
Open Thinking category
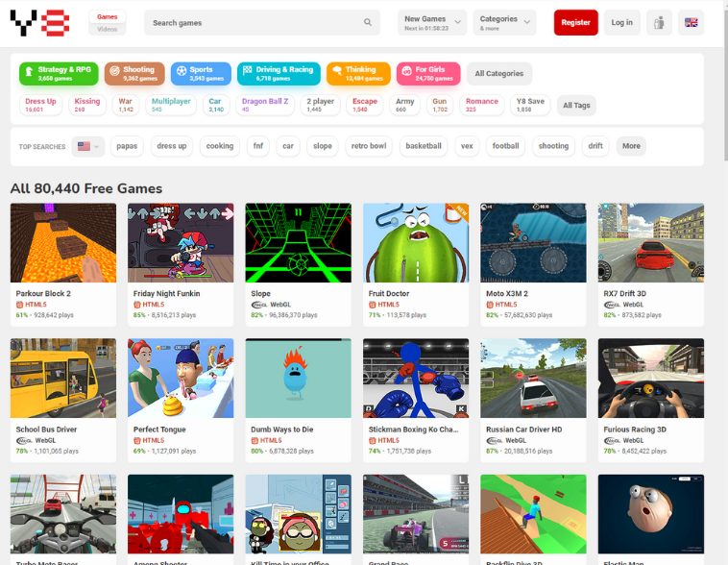(358, 73)
